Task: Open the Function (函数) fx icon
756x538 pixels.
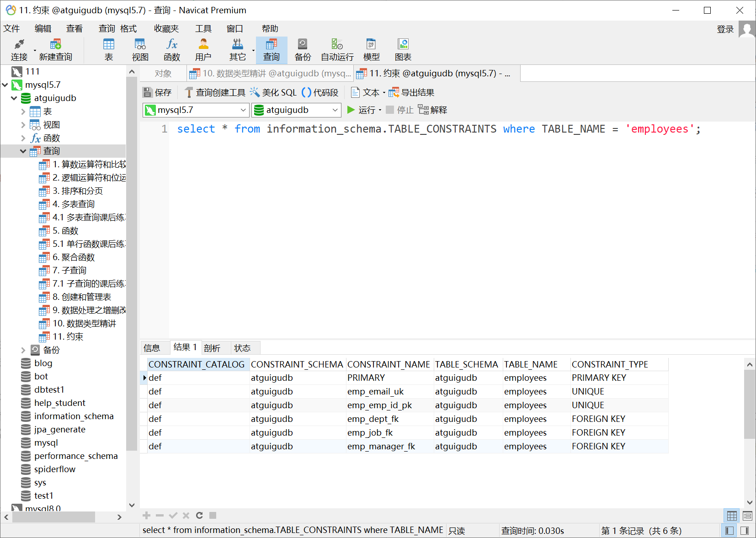Action: 172,50
